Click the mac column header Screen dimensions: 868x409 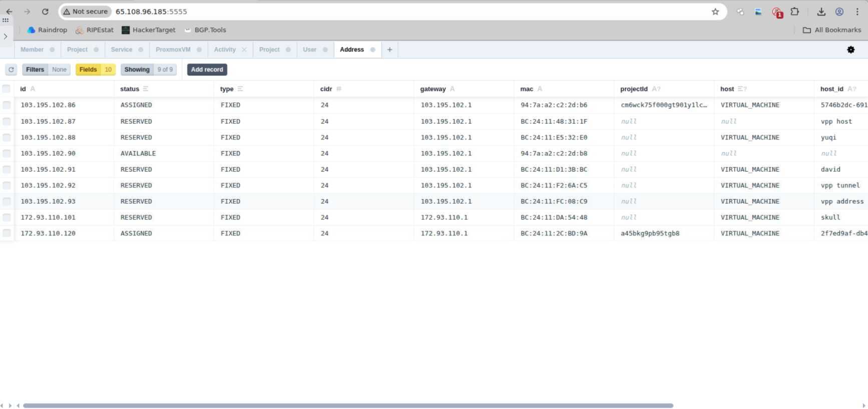(x=564, y=88)
